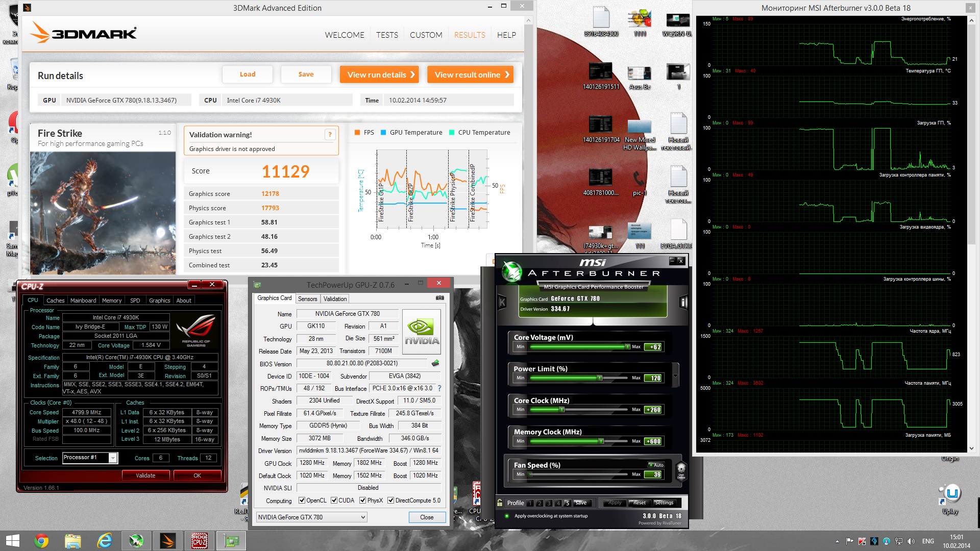Click the volume speaker tray icon
This screenshot has width=980, height=551.
(x=911, y=541)
